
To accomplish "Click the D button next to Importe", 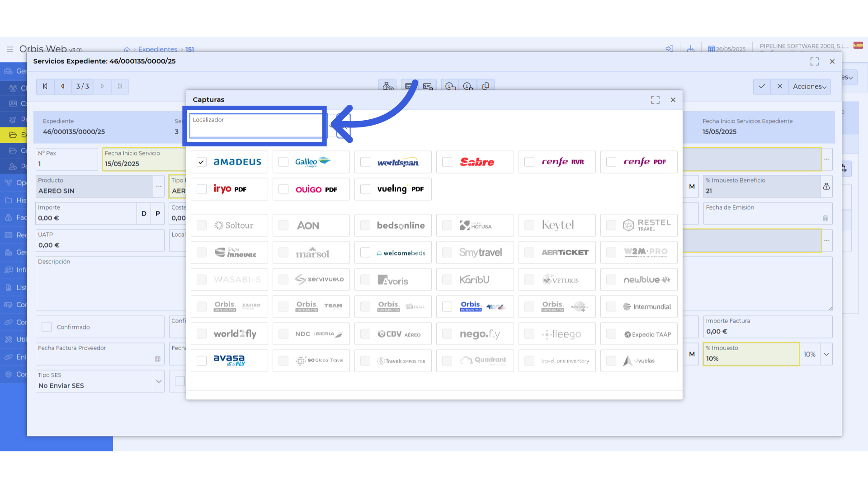I will pyautogui.click(x=144, y=213).
